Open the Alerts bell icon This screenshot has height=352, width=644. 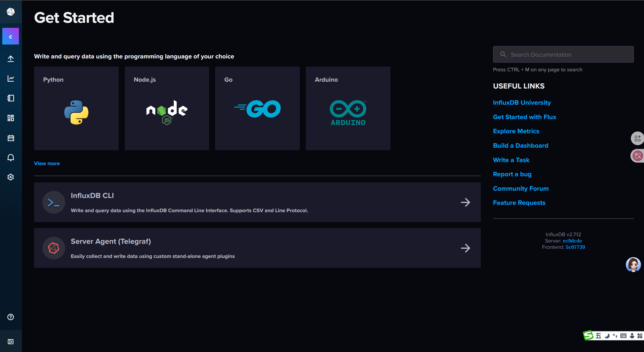[x=11, y=158]
